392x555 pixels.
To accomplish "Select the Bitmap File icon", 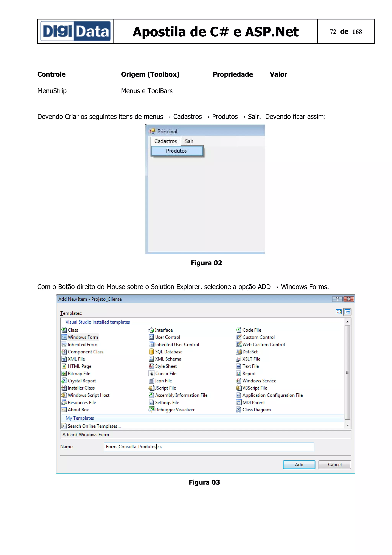I will pos(64,373).
